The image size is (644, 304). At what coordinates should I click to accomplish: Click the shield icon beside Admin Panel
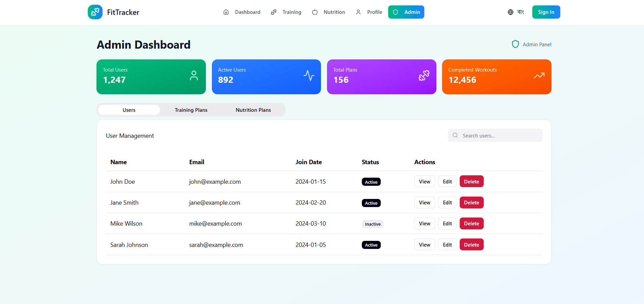tap(515, 44)
